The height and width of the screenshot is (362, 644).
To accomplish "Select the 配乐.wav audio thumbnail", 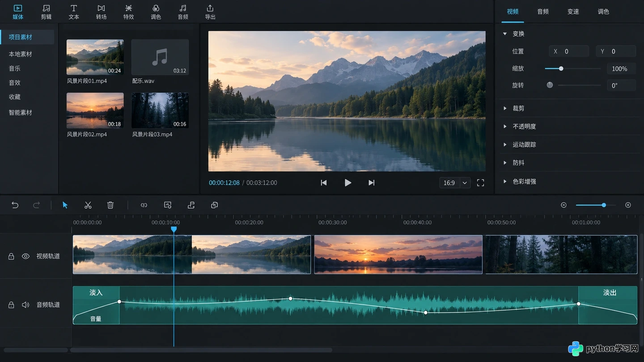I will coord(160,57).
